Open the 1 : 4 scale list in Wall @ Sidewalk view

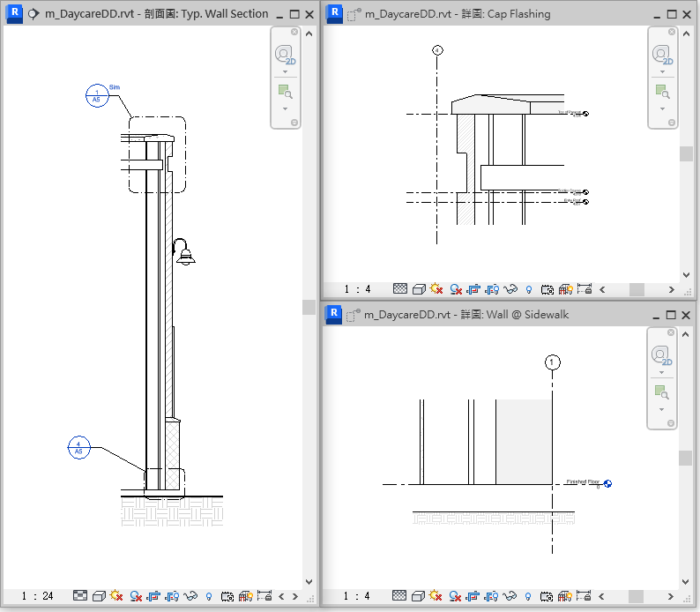click(x=357, y=595)
